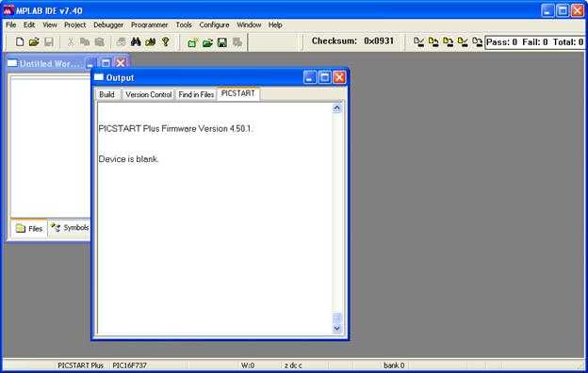
Task: Click 'W:0' in status bar
Action: [248, 365]
